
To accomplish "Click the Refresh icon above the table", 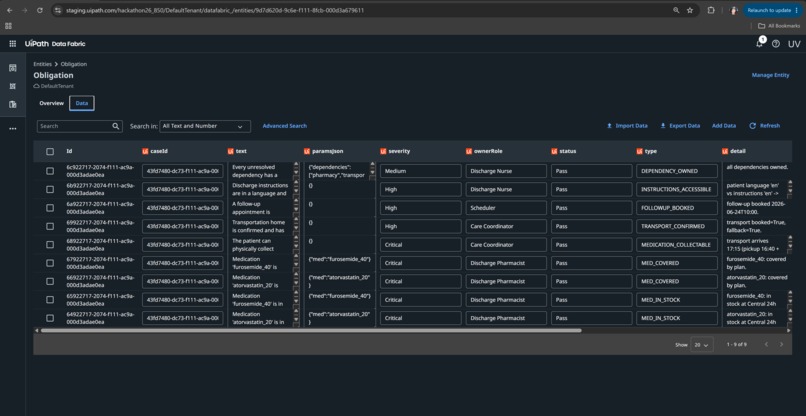I will 753,125.
